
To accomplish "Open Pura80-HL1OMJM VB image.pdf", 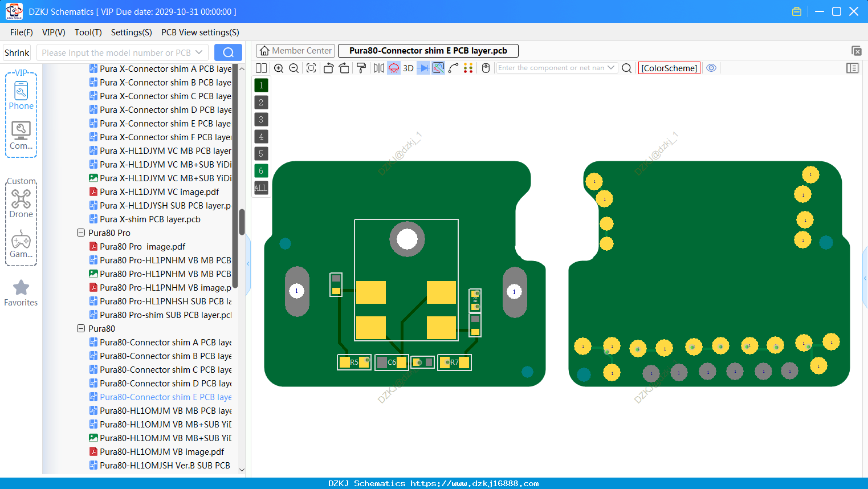I will pos(162,452).
